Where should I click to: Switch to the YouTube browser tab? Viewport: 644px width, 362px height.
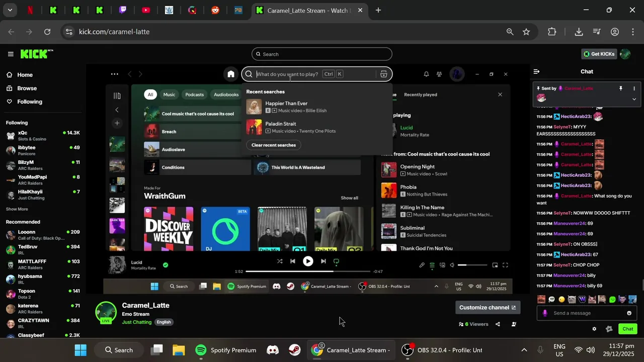coord(146,10)
